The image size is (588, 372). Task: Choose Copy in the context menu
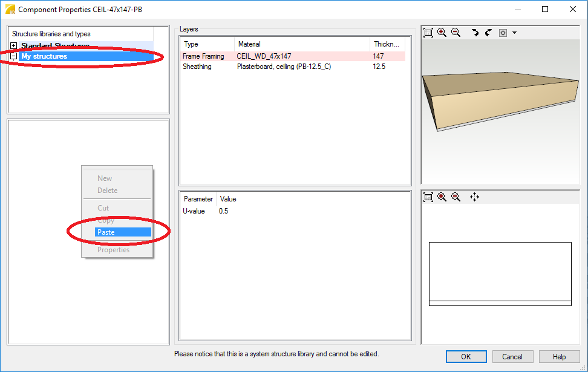106,221
